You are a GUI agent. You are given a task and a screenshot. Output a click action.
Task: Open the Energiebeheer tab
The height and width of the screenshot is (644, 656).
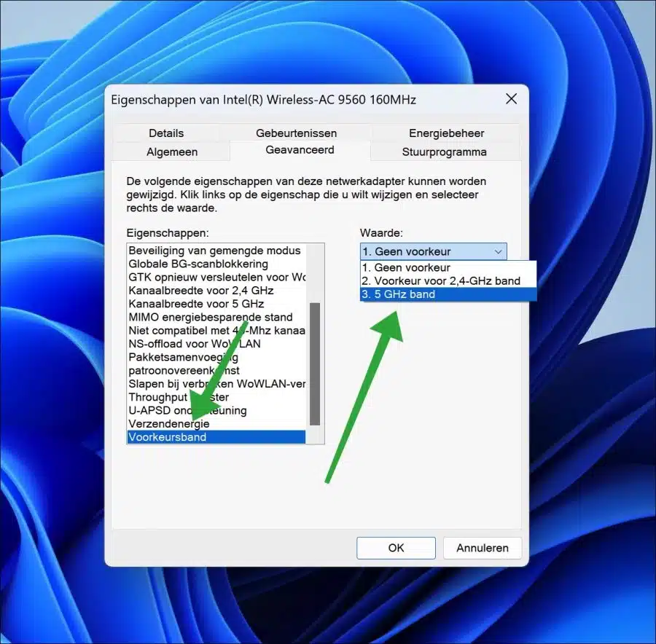(446, 133)
